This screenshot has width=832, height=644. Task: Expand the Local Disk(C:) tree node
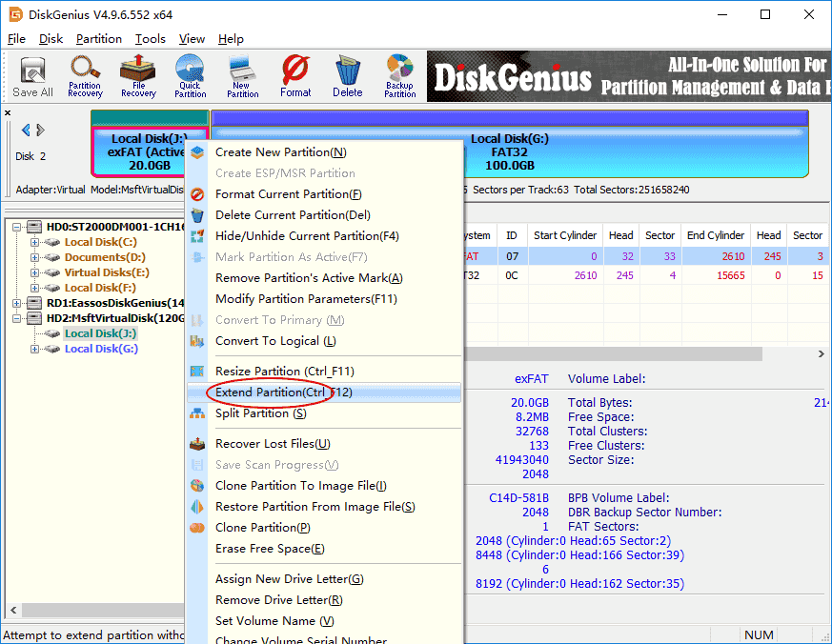pyautogui.click(x=35, y=242)
